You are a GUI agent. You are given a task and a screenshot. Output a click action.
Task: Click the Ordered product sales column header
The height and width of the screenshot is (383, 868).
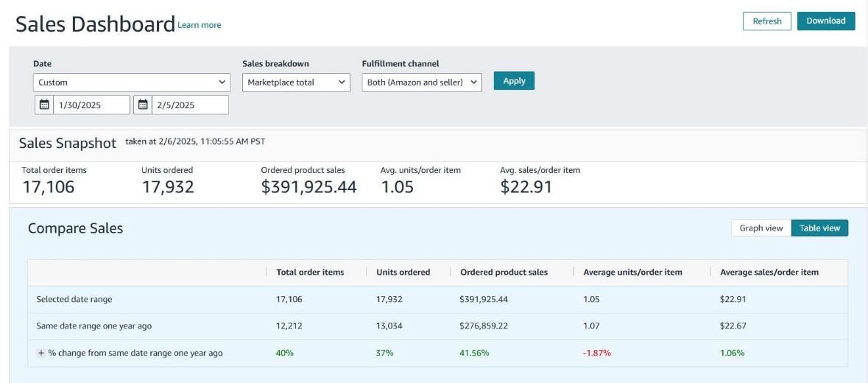(x=504, y=273)
